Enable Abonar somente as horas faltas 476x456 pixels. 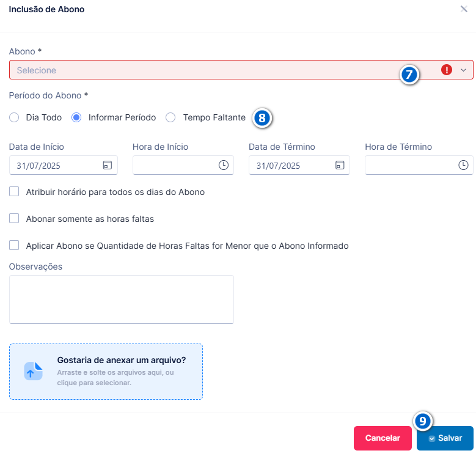pyautogui.click(x=14, y=218)
